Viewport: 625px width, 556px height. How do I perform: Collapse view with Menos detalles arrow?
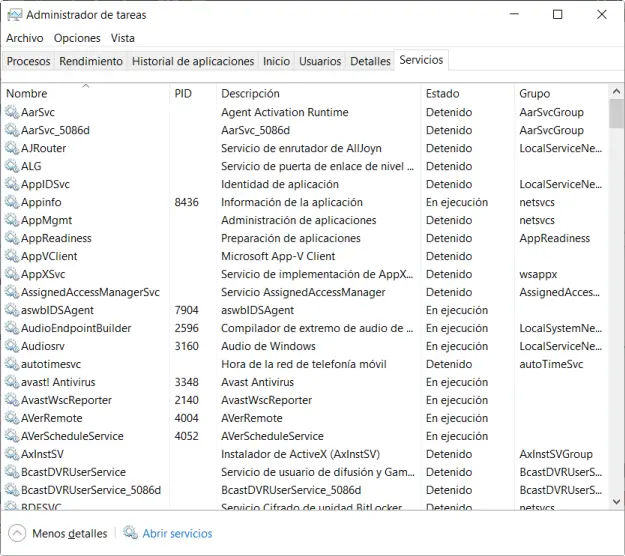tap(17, 533)
